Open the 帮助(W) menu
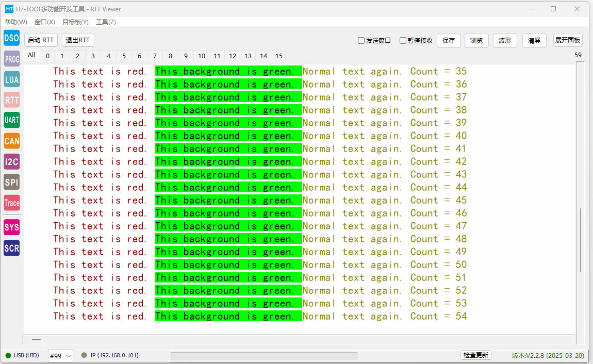This screenshot has height=364, width=593. (x=16, y=22)
